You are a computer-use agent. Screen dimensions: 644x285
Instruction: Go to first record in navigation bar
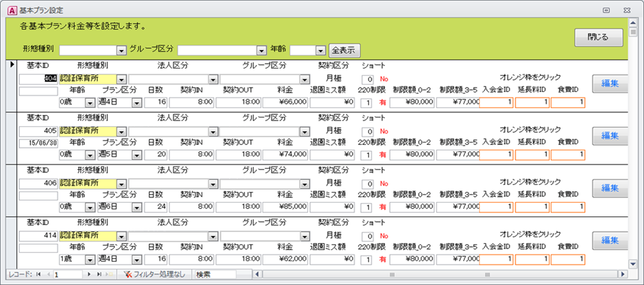38,275
